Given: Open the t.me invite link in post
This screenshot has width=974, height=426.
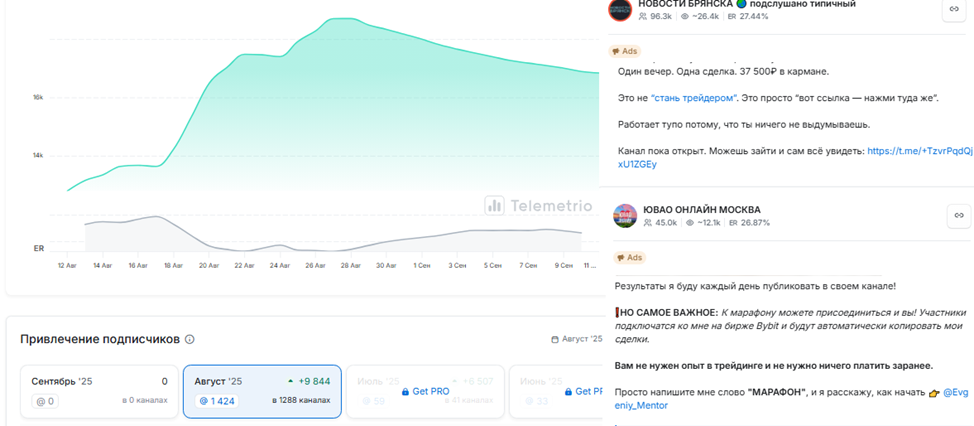Looking at the screenshot, I should click(919, 151).
